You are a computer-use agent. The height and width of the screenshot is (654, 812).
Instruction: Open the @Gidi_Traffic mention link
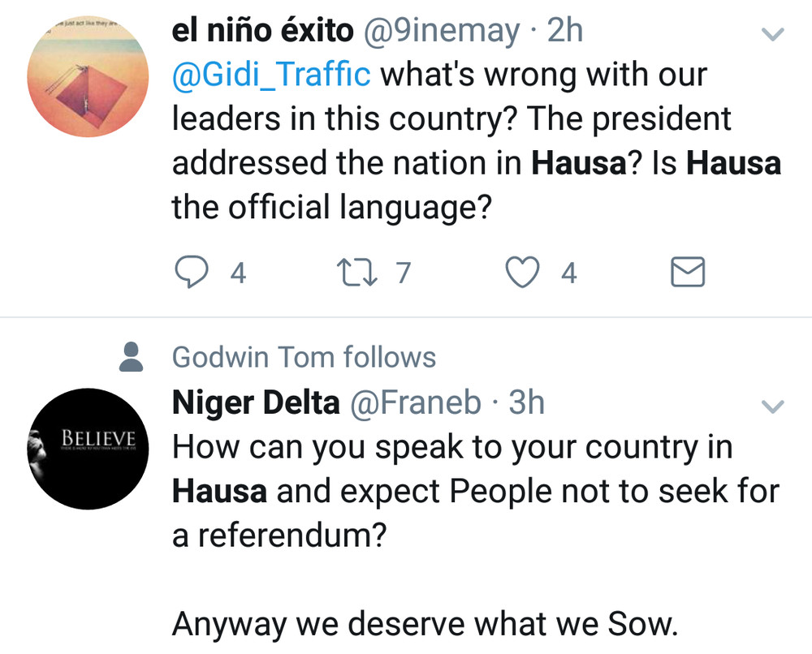[271, 75]
